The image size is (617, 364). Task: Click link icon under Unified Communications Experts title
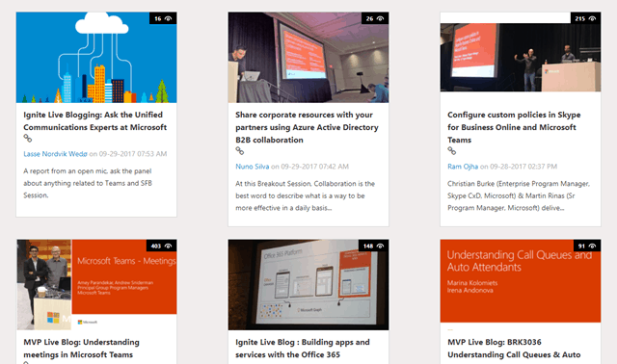tap(28, 139)
